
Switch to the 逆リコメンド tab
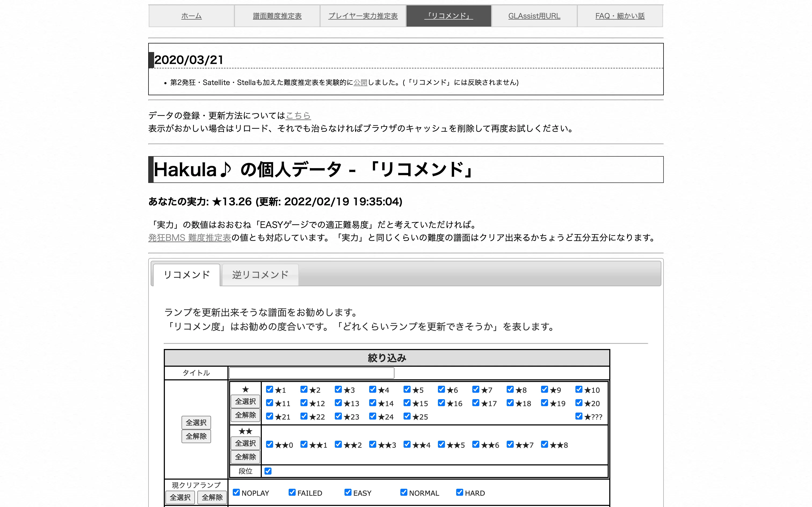pyautogui.click(x=260, y=275)
